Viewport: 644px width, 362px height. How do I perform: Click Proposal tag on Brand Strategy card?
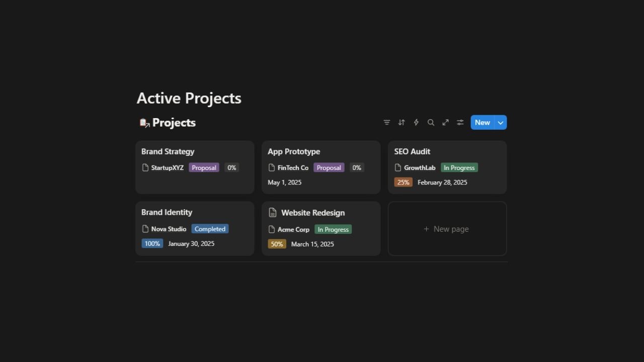204,168
